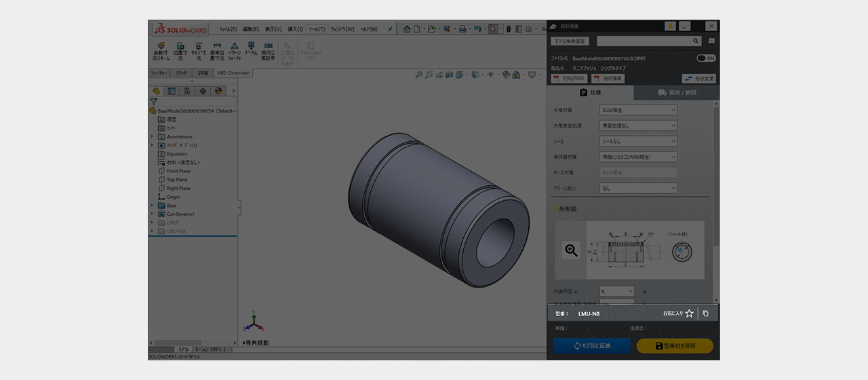The height and width of the screenshot is (380, 868).
Task: Toggle the favorite star for LMU-N8
Action: point(689,313)
